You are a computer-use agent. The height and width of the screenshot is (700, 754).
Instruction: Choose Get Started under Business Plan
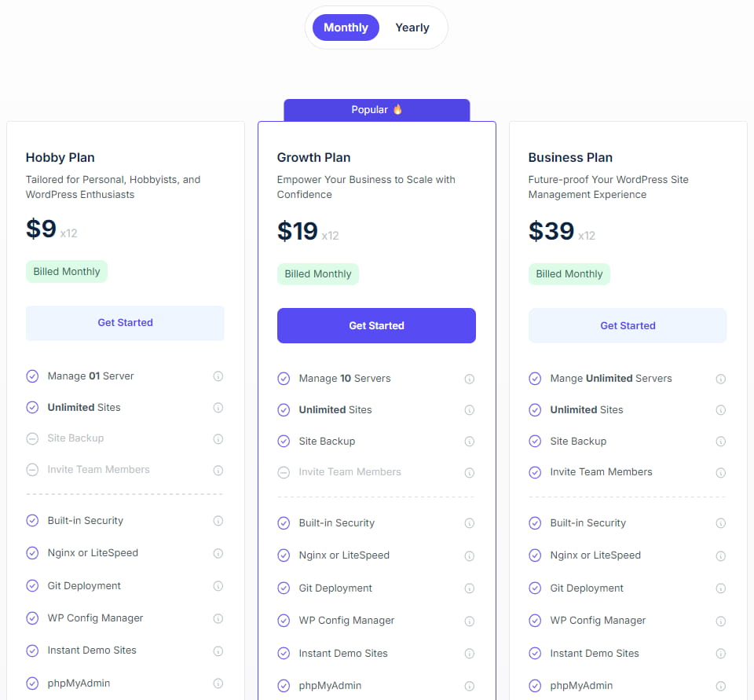[628, 325]
